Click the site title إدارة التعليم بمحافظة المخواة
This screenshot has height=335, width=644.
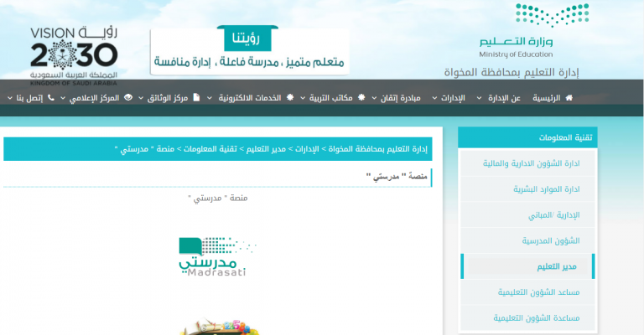pyautogui.click(x=512, y=73)
